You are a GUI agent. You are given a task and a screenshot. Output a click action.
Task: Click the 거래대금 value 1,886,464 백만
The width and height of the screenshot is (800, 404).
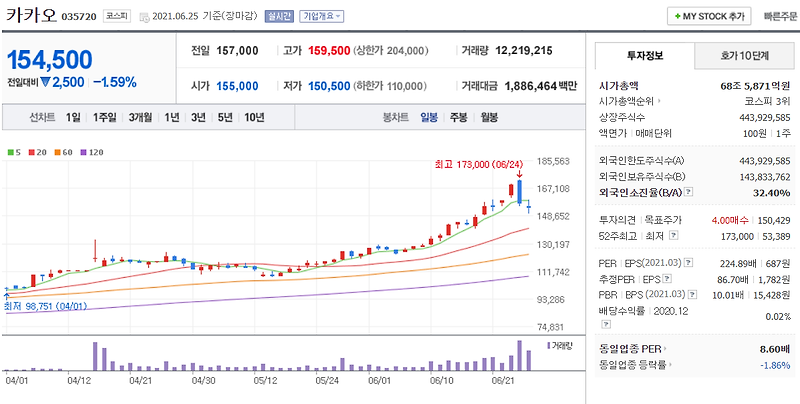coord(541,86)
